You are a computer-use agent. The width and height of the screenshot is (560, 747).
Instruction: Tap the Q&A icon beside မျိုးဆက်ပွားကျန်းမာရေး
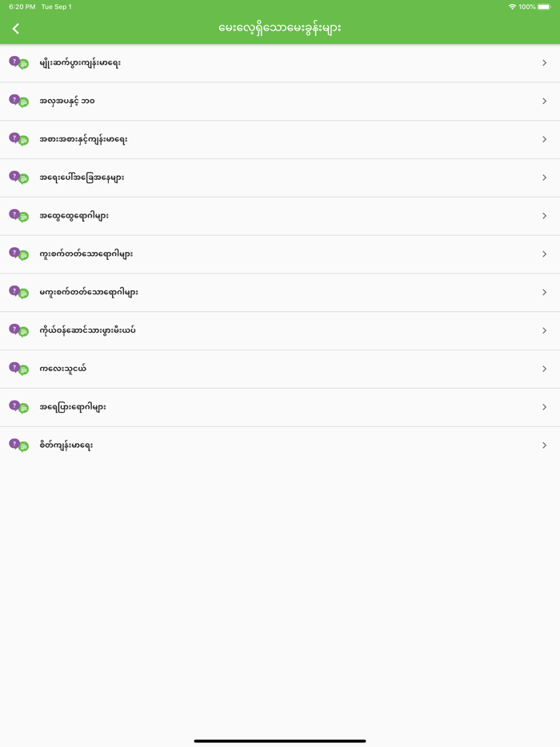(x=18, y=62)
